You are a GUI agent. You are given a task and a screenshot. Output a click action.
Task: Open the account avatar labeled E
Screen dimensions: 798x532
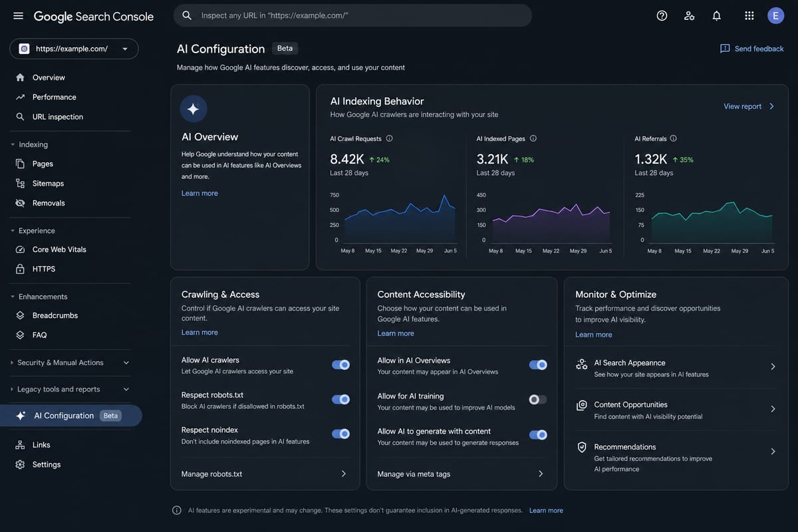point(776,15)
